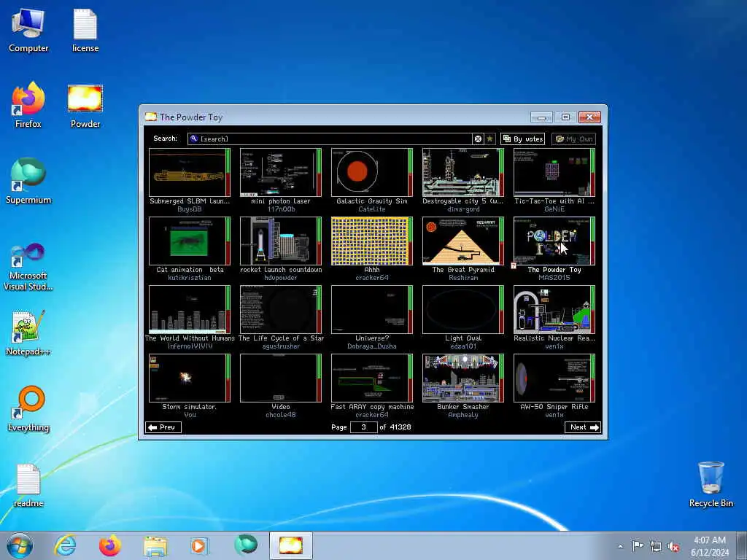Open Supermium from the taskbar
Viewport: 747px width, 560px height.
(x=245, y=545)
